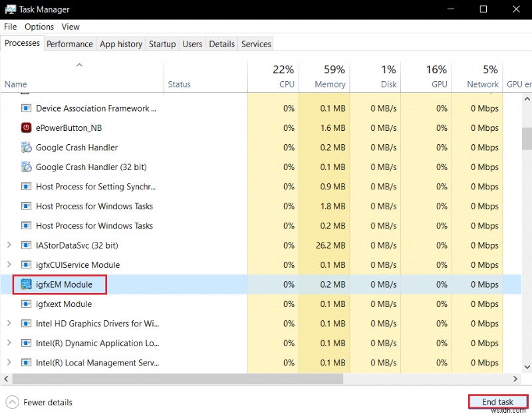Screen dimensions: 532x416
Task: Open the Options menu
Action: (x=39, y=27)
